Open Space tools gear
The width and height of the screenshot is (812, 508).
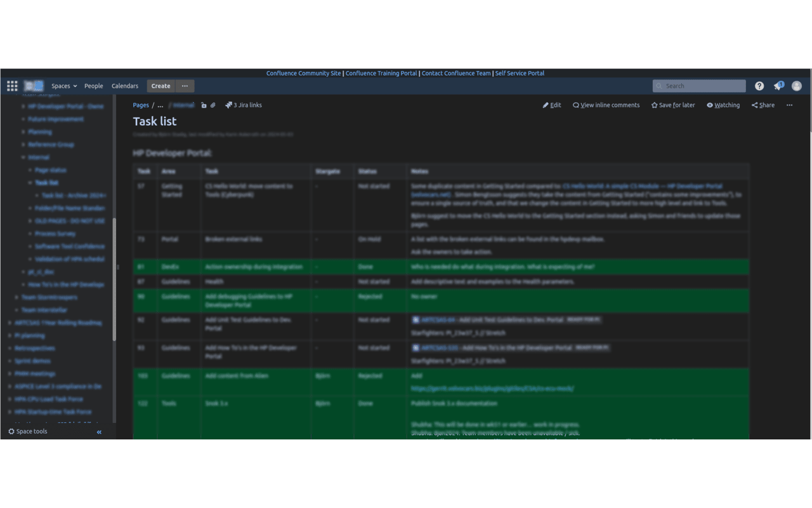[28, 432]
